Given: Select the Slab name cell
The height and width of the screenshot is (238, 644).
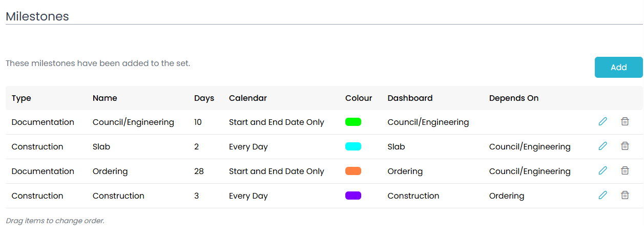Looking at the screenshot, I should pyautogui.click(x=101, y=147).
